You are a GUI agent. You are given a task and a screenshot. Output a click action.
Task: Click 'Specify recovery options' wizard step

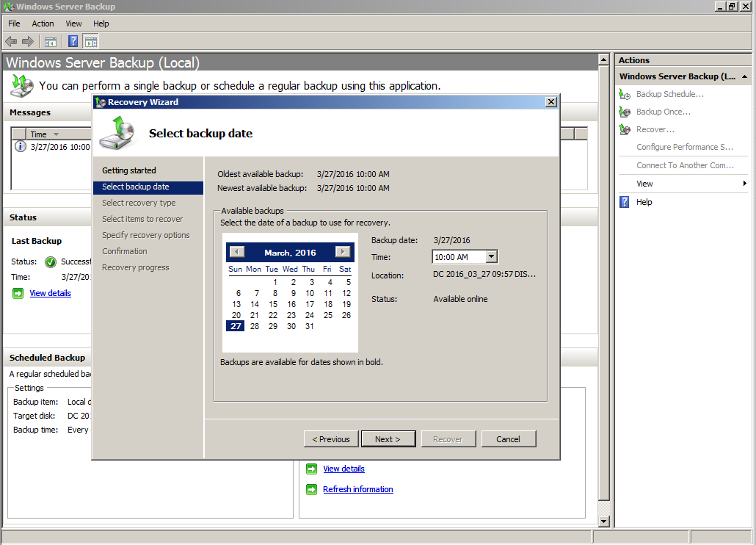tap(145, 235)
